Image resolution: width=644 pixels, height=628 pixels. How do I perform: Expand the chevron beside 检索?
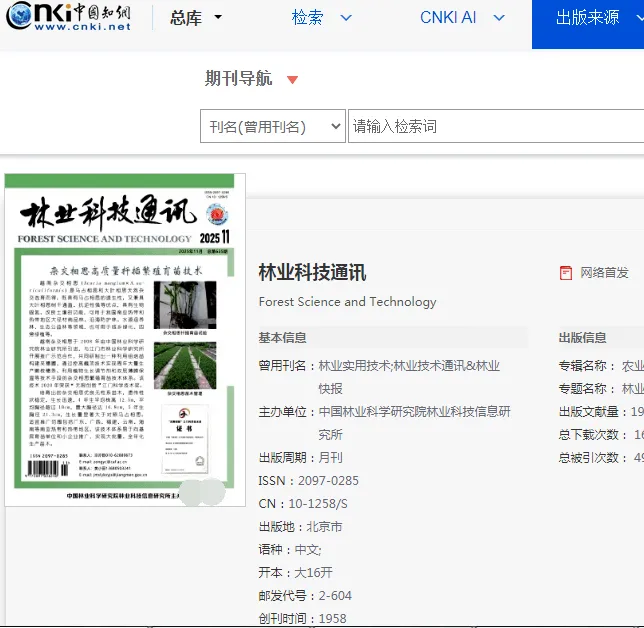pos(346,18)
